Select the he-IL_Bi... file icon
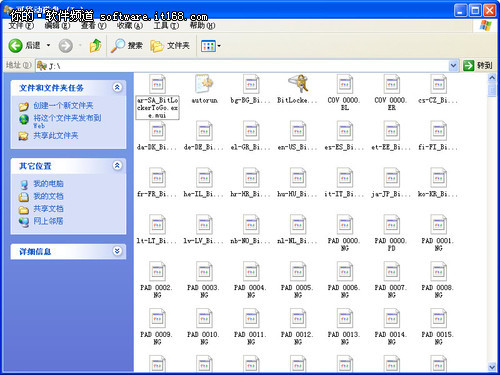The image size is (500, 375). point(204,178)
